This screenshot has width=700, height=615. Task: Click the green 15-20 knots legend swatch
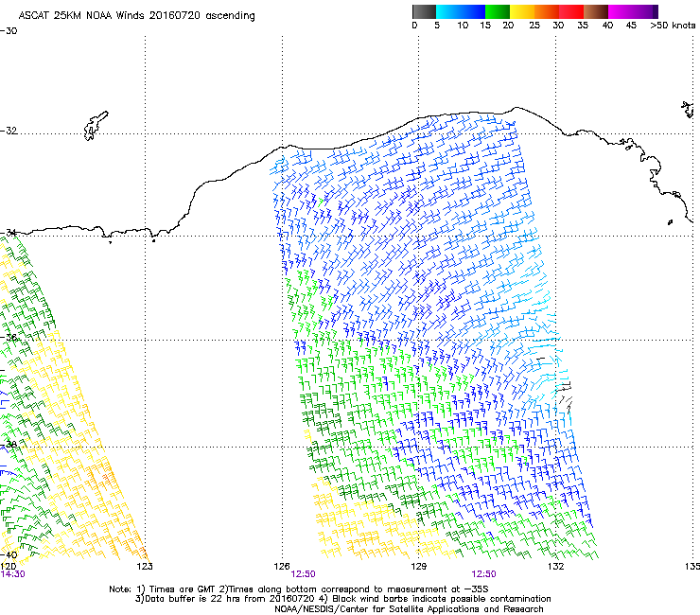498,11
